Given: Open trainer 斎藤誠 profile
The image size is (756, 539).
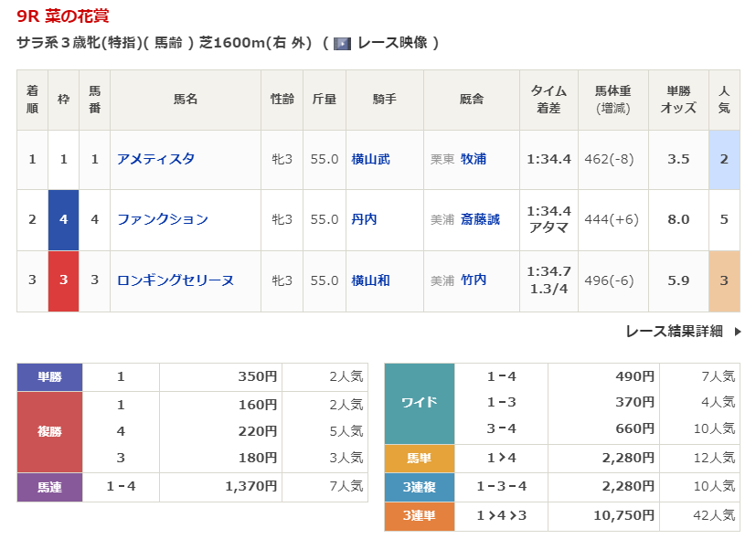Looking at the screenshot, I should [x=480, y=219].
